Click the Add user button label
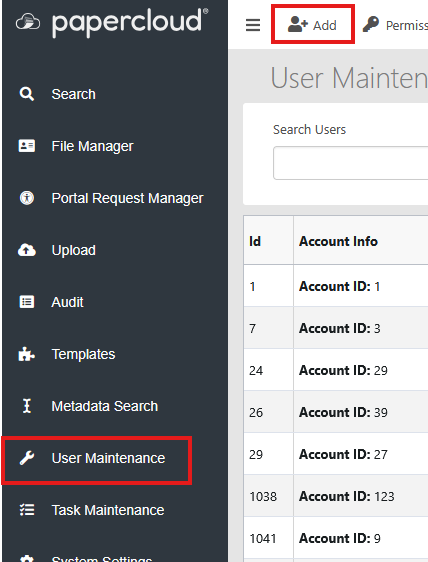This screenshot has width=428, height=562. (325, 25)
